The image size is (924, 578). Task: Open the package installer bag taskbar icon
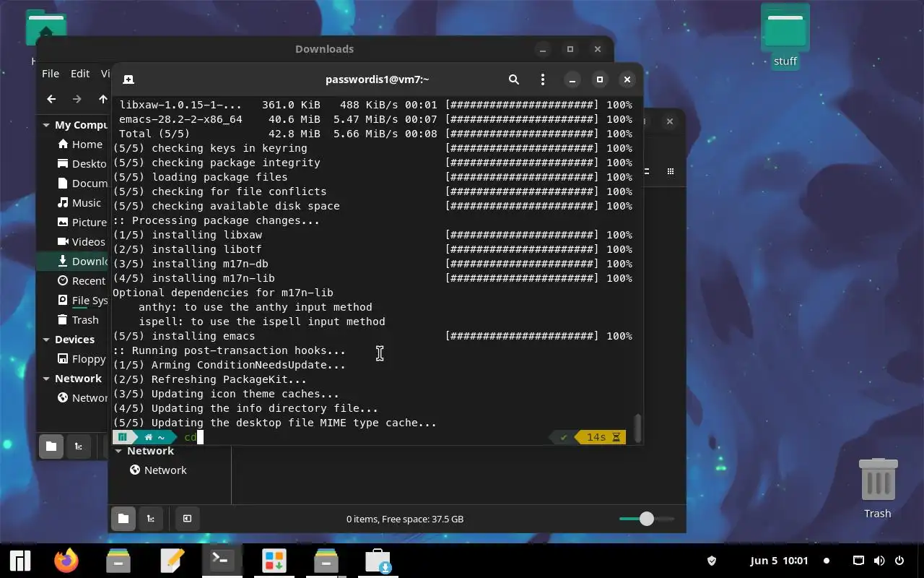click(x=378, y=561)
